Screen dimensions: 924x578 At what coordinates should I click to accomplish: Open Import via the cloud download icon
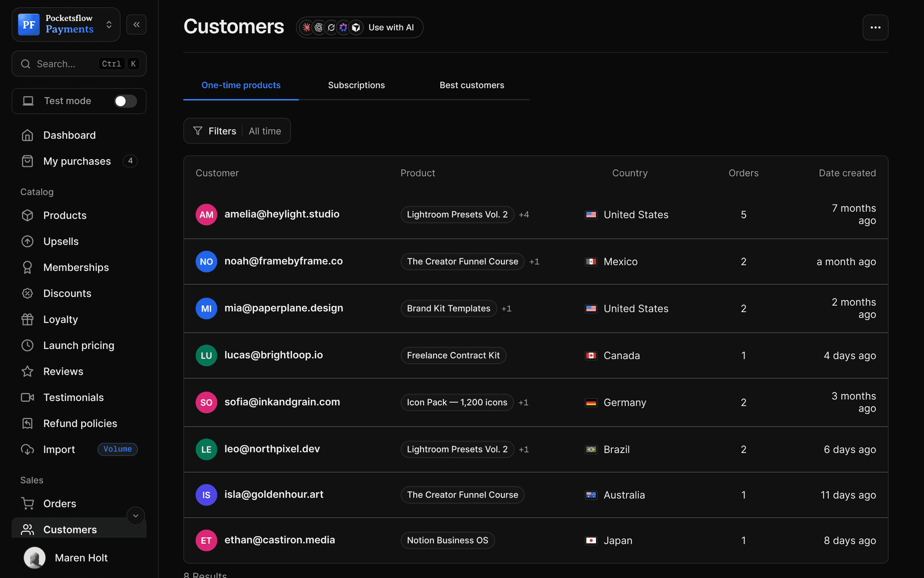point(28,449)
